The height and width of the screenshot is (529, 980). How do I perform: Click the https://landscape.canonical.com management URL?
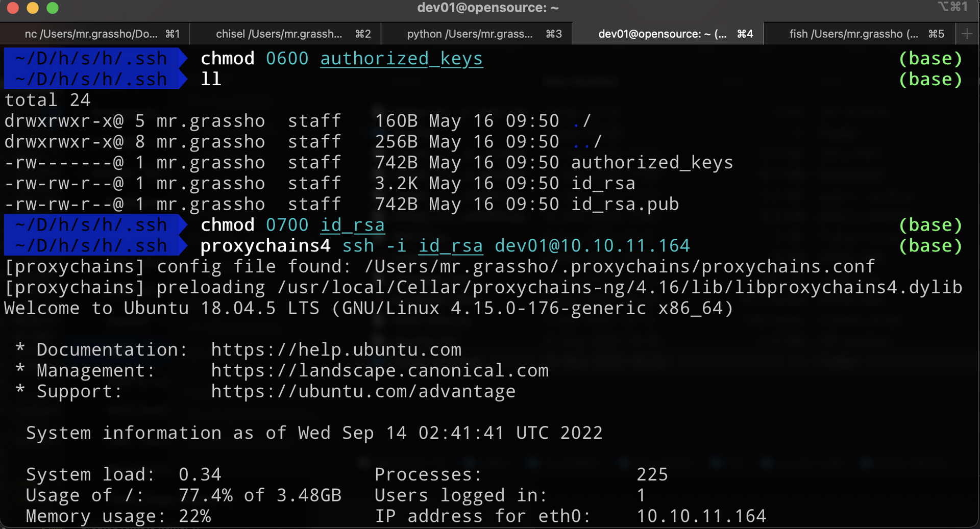pyautogui.click(x=380, y=370)
